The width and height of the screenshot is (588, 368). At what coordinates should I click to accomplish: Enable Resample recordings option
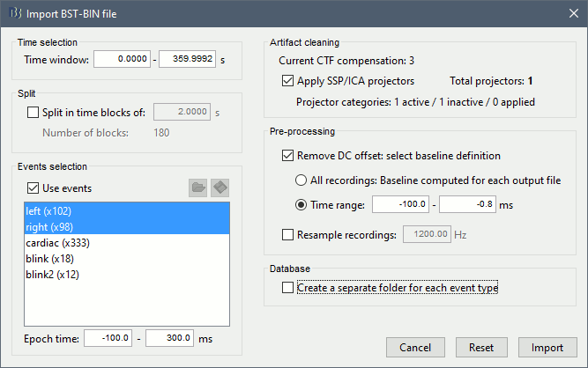click(x=288, y=234)
